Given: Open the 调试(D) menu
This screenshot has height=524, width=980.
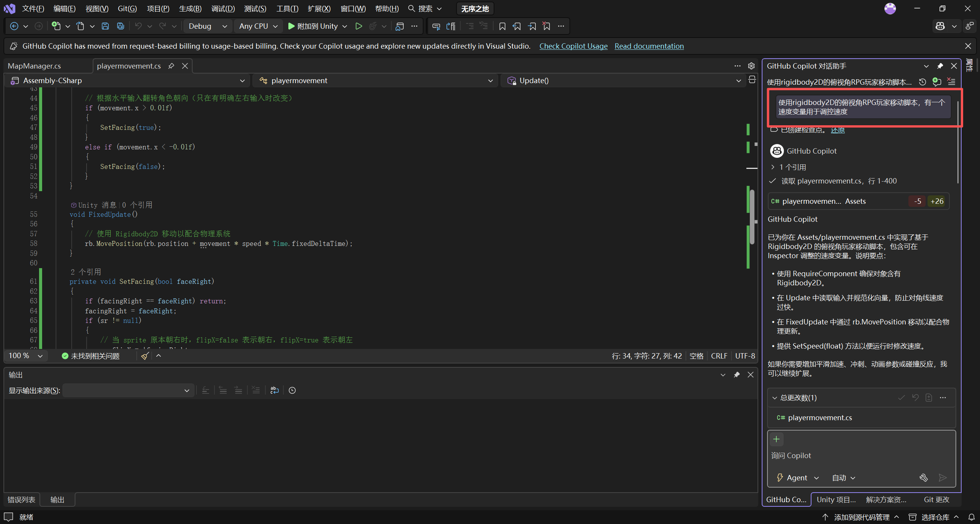Looking at the screenshot, I should (x=223, y=8).
